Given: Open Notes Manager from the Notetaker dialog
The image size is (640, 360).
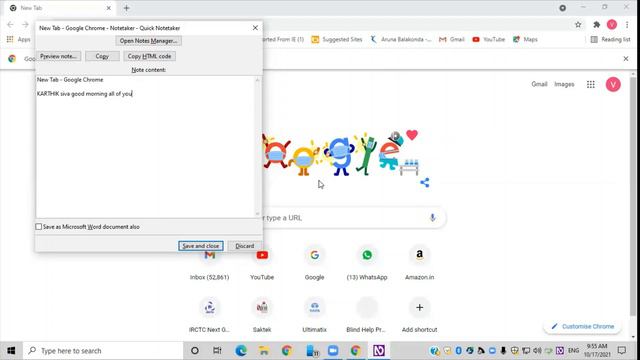Looking at the screenshot, I should (149, 41).
